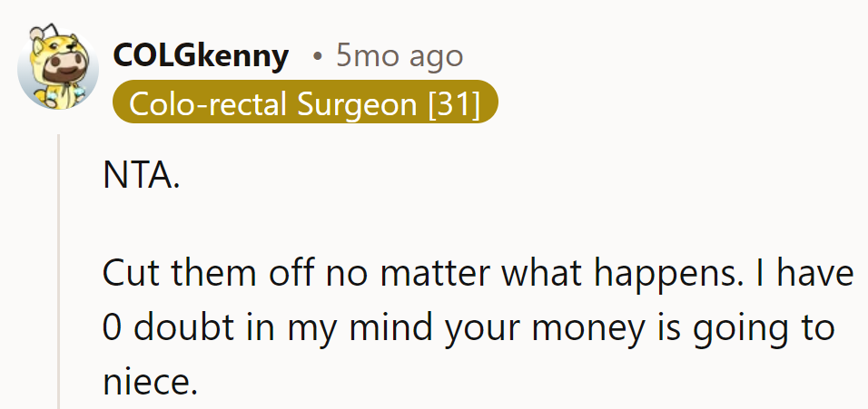Click the "5mo ago" timestamp
868x409 pixels.
[x=399, y=56]
